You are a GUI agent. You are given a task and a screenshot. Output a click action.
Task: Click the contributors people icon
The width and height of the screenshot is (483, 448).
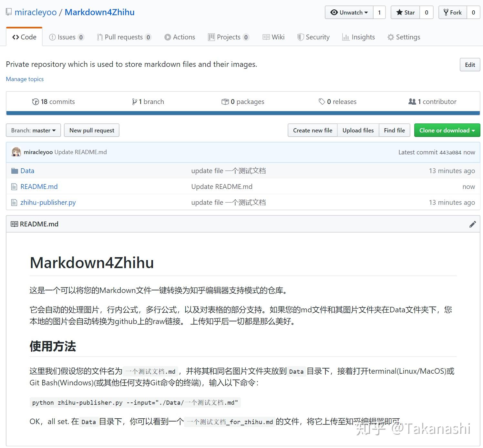pyautogui.click(x=412, y=102)
